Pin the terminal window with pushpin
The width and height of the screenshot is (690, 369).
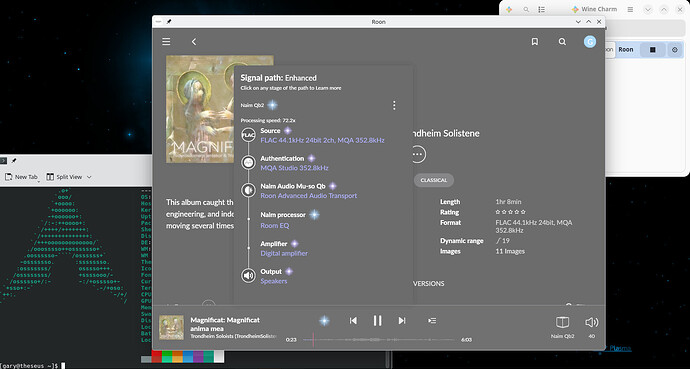click(x=14, y=161)
